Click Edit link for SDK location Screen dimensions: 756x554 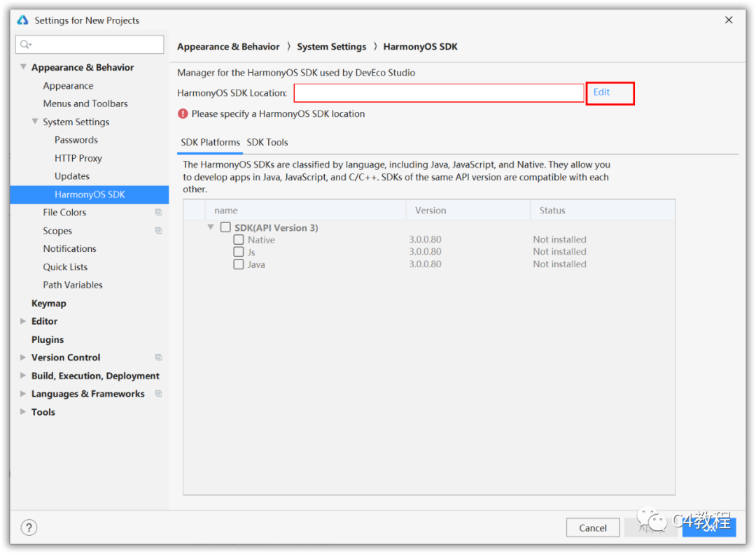point(601,92)
